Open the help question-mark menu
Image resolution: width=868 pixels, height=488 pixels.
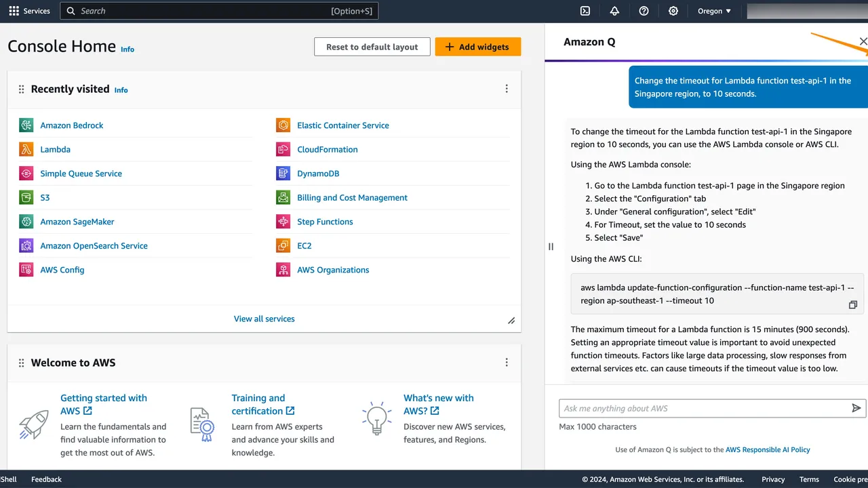click(644, 11)
